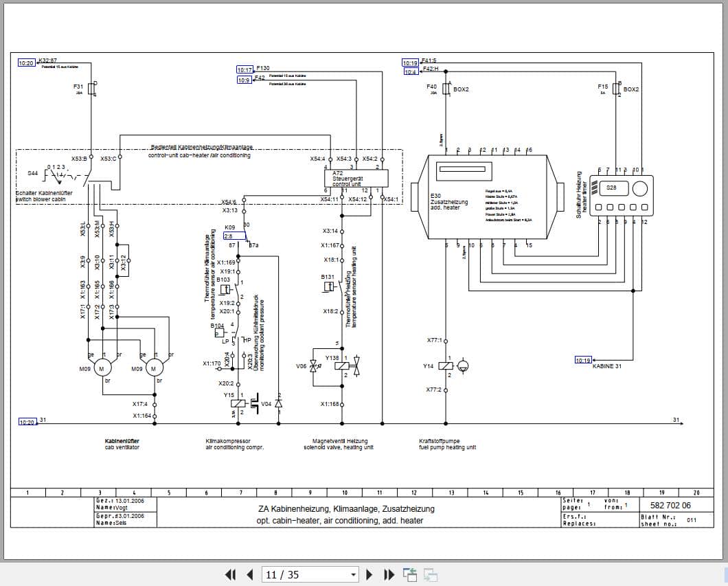
Task: Click the X77:1 terminal label
Action: 435,340
